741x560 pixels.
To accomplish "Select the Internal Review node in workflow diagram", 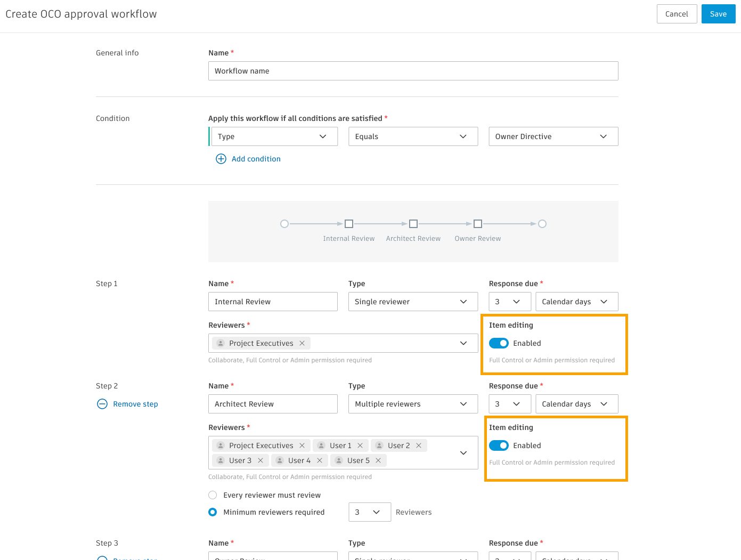I will click(349, 224).
